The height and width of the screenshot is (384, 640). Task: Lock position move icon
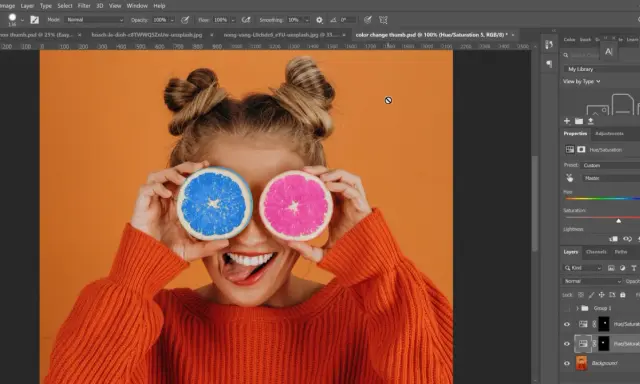click(602, 295)
